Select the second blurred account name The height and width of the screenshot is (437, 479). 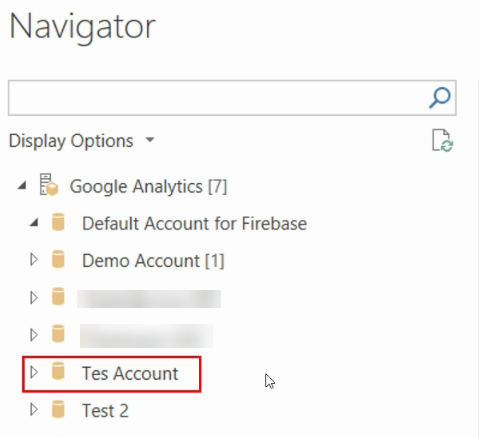[146, 336]
